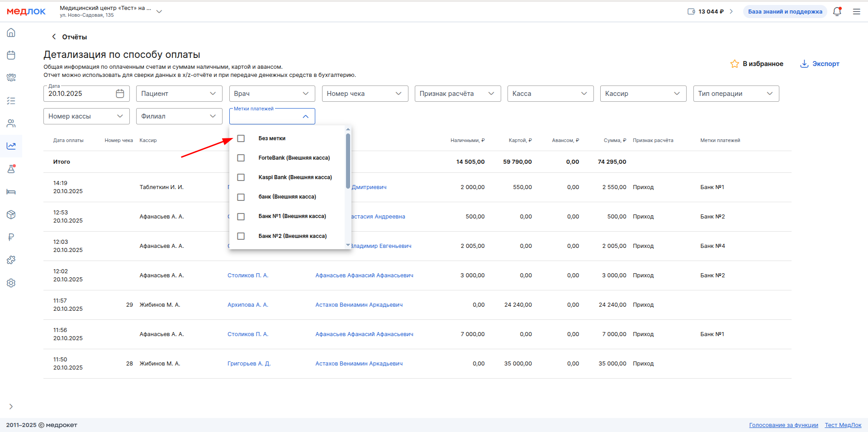Open the hamburger menu at top right
This screenshot has height=432, width=868.
click(x=856, y=12)
